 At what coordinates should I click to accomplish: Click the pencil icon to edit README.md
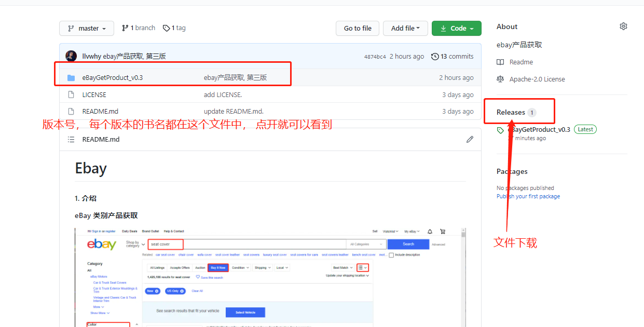[x=470, y=139]
